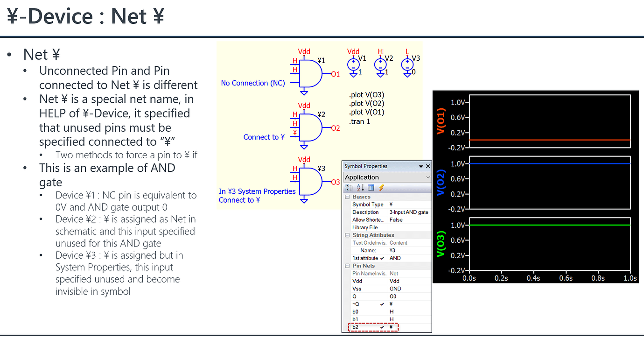Screen dimensions: 644x339
Task: Open the Symbol Properties panel menu arrow
Action: pyautogui.click(x=420, y=166)
